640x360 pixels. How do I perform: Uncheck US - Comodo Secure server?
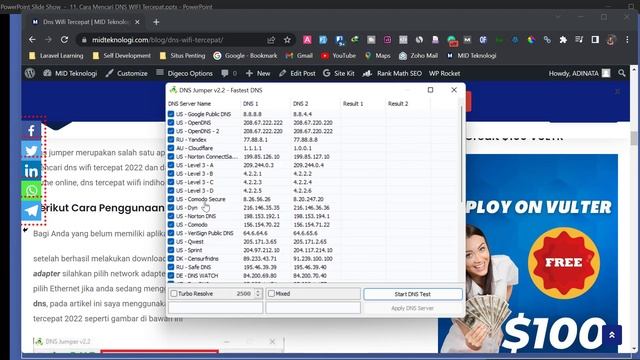[171, 199]
